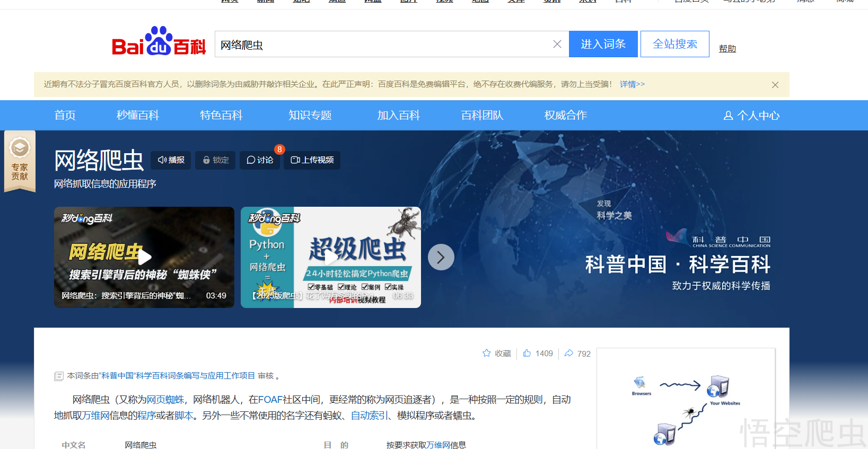
Task: Click the 上传视频 upload video button
Action: click(x=312, y=160)
